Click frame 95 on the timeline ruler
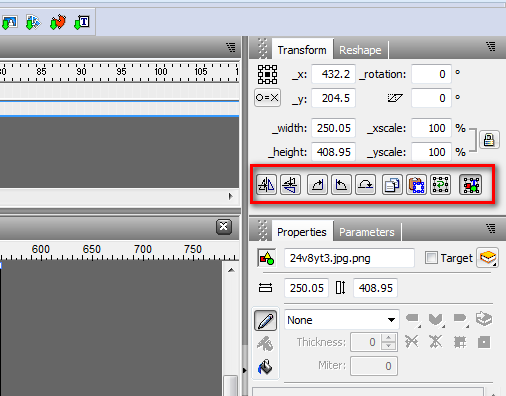The height and width of the screenshot is (396, 506). click(x=121, y=71)
